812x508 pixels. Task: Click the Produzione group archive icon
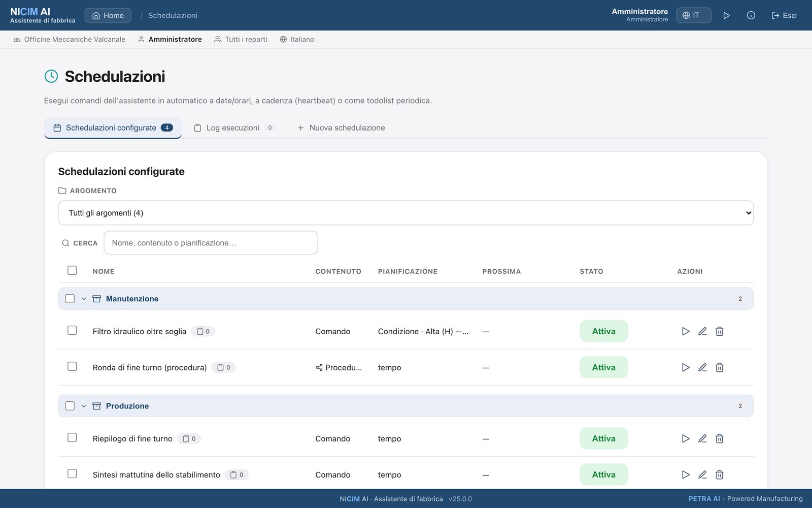pos(96,406)
